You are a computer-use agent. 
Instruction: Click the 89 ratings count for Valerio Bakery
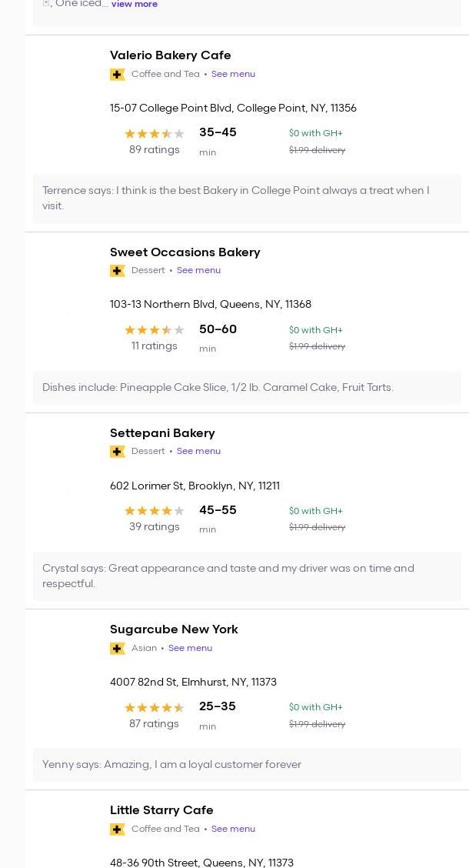155,150
